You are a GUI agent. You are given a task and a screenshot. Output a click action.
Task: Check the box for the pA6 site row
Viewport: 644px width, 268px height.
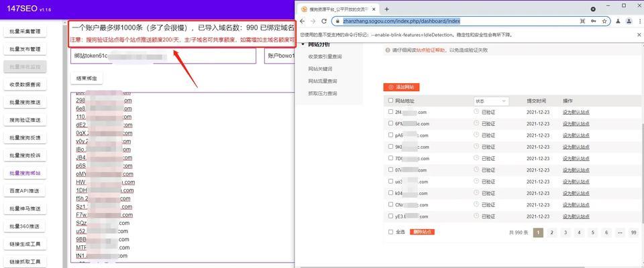[390, 135]
